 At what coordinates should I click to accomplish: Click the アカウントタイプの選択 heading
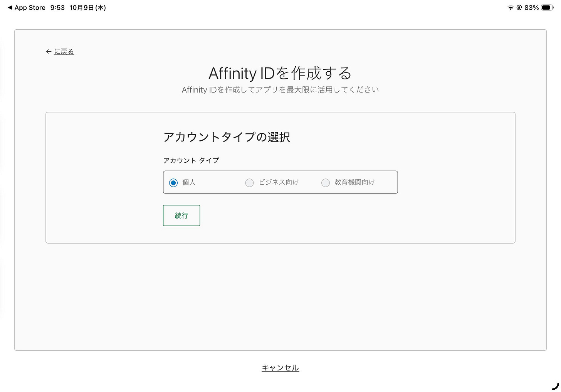pos(227,137)
